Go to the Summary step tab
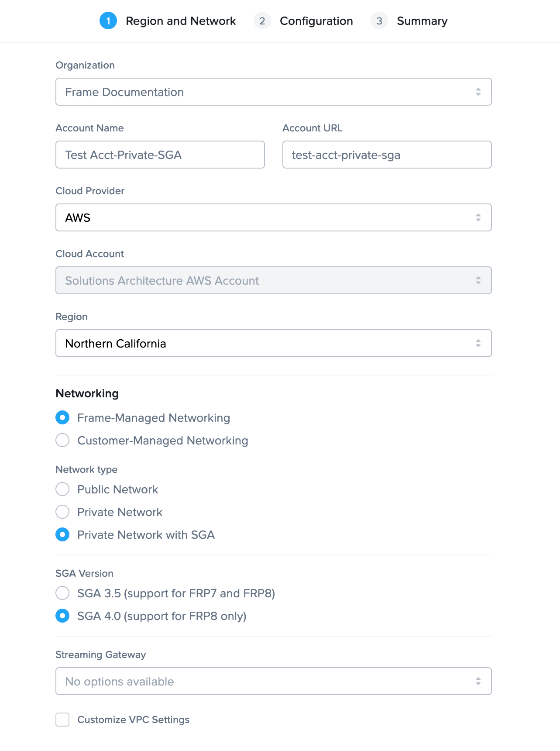560x751 pixels. point(422,21)
